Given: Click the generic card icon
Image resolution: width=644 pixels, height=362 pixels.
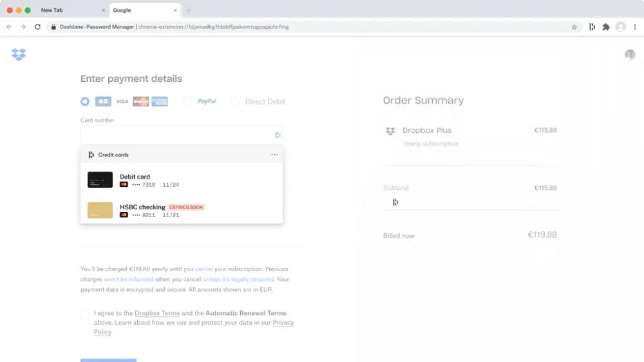Looking at the screenshot, I should coord(103,102).
